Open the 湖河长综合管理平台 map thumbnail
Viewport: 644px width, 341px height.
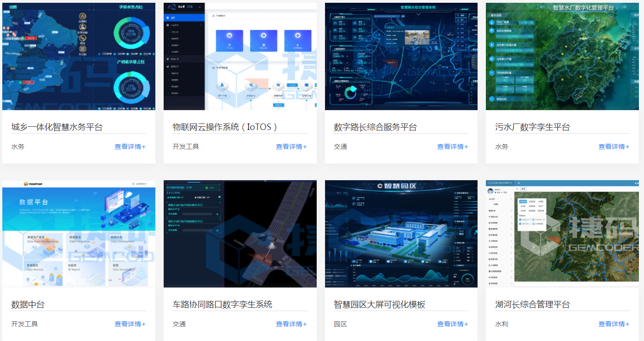tap(562, 234)
